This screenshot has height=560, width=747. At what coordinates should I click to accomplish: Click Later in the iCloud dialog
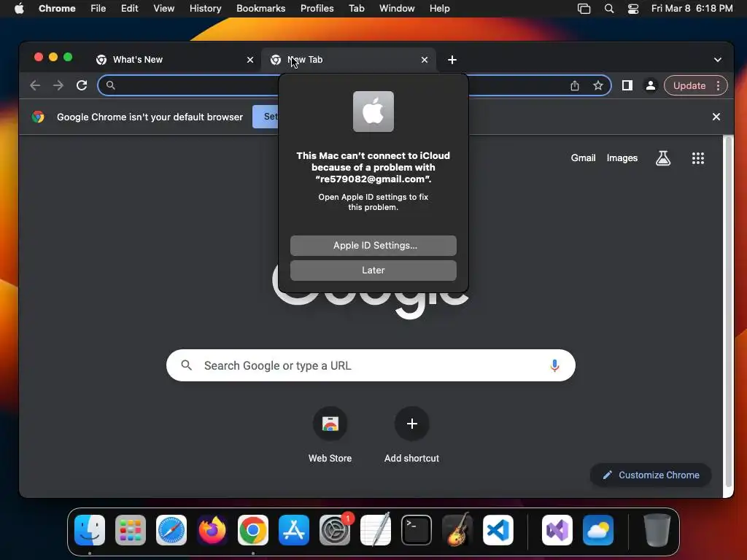[373, 270]
